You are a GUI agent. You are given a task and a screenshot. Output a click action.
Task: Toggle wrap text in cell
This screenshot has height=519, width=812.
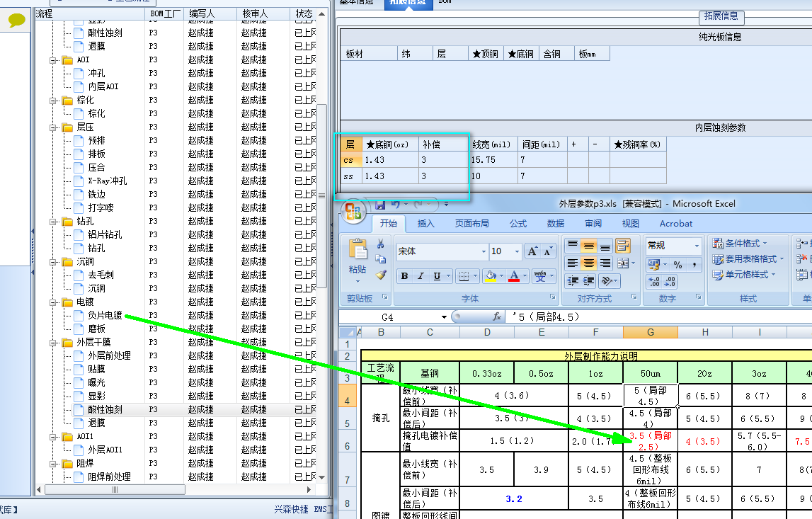pyautogui.click(x=623, y=246)
